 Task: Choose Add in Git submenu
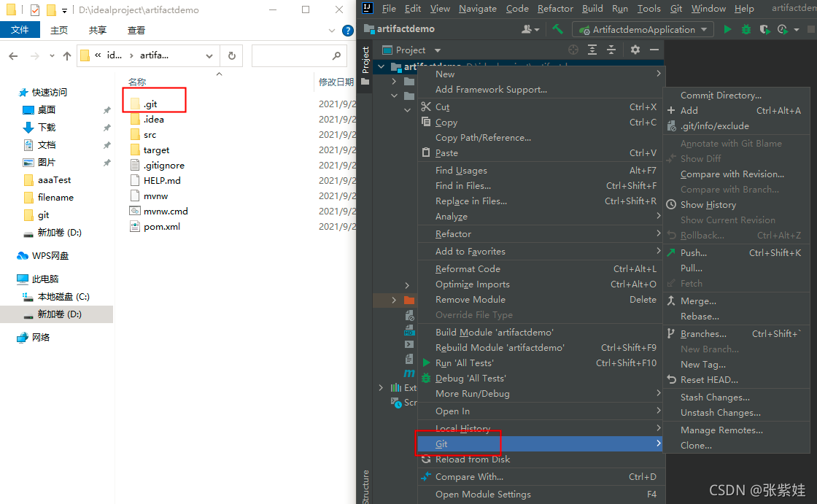pyautogui.click(x=736, y=110)
